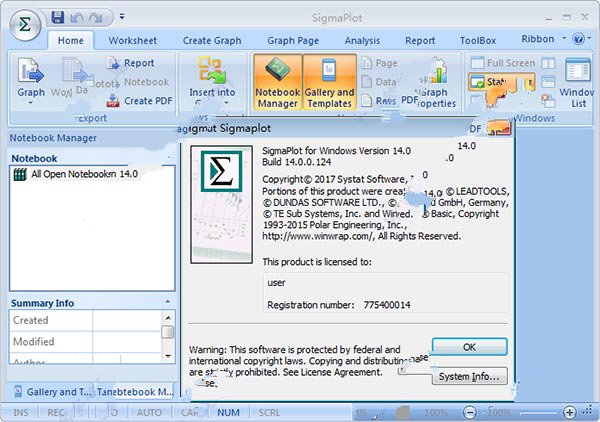Click the Notebook export button

tap(146, 82)
